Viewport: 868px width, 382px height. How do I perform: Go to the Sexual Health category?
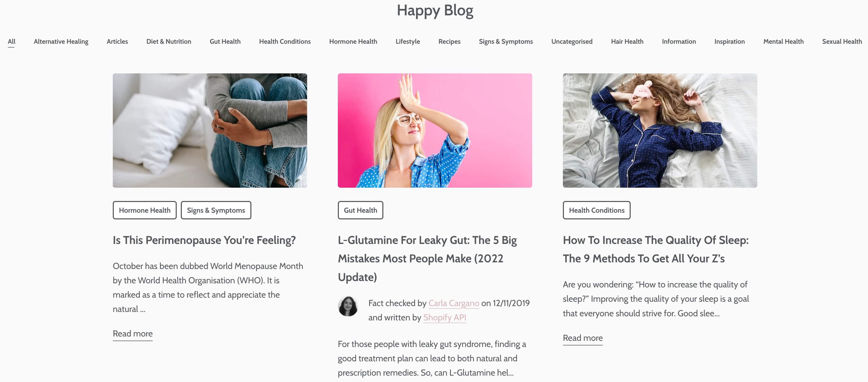pyautogui.click(x=842, y=41)
